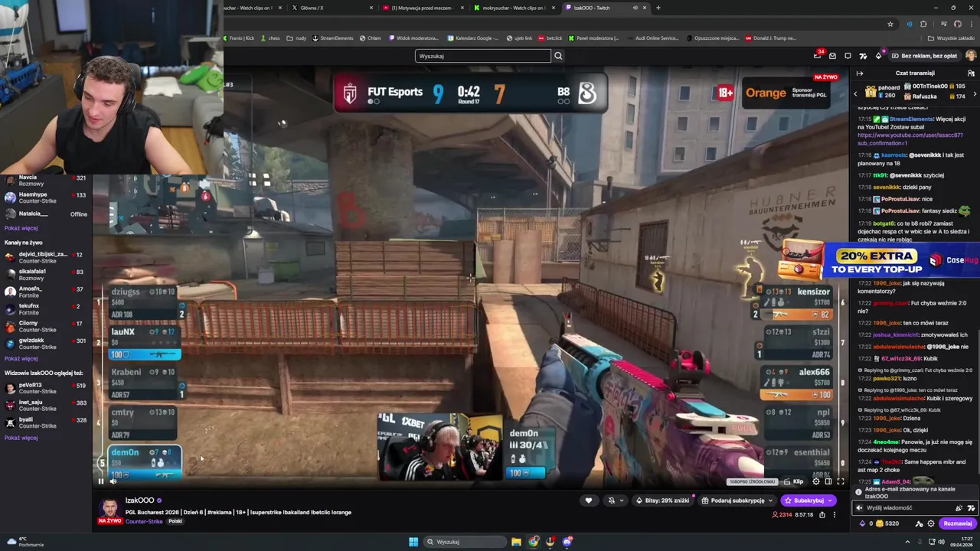
Task: Open the sikalafala1 live channel
Action: 46,275
